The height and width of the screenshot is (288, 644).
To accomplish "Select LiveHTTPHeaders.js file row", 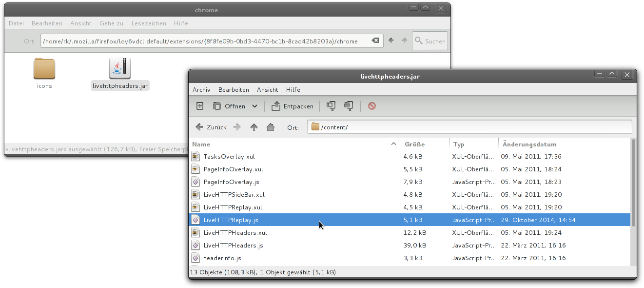I will 410,246.
